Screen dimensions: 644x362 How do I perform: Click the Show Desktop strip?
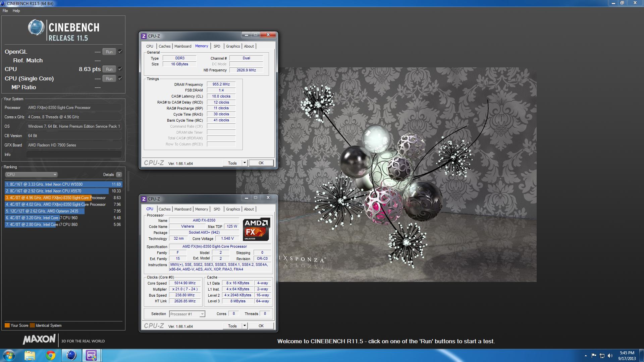(x=642, y=355)
